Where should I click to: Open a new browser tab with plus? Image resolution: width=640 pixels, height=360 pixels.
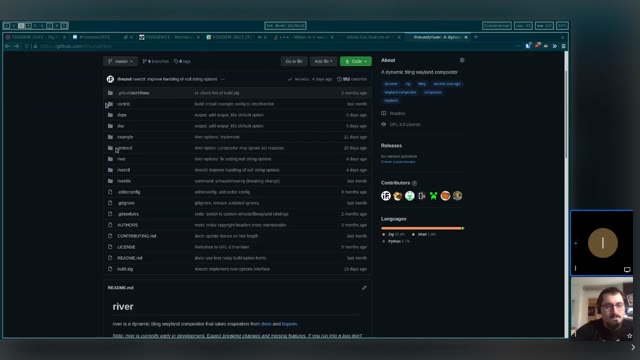click(476, 37)
